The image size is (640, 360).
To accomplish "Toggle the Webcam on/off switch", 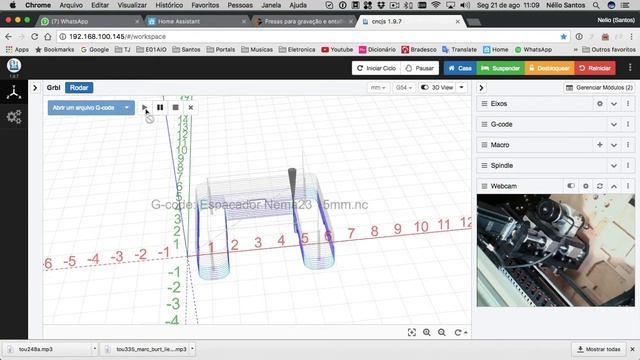I will (571, 186).
